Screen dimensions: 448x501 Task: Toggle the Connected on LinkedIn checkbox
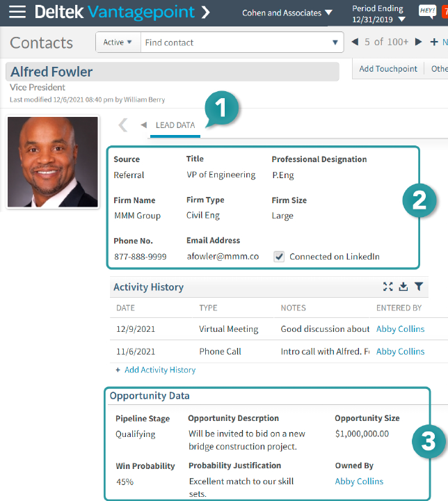[x=279, y=257]
